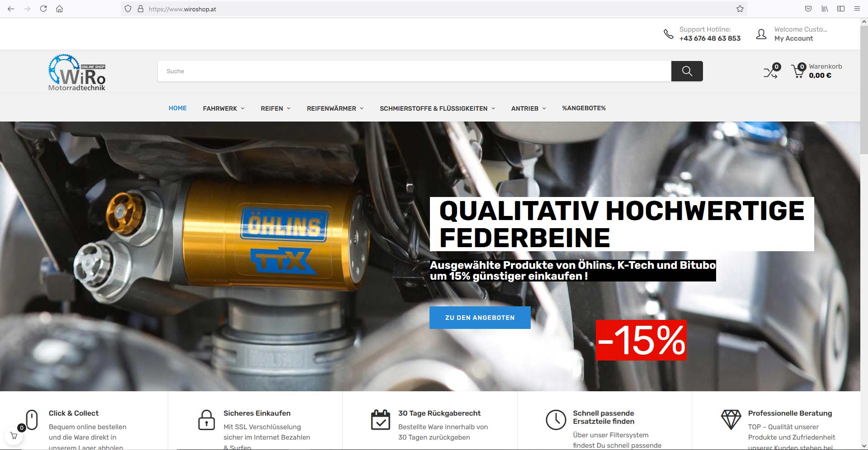Click the phone icon beside Support Hotline
This screenshot has height=450, width=868.
point(668,34)
